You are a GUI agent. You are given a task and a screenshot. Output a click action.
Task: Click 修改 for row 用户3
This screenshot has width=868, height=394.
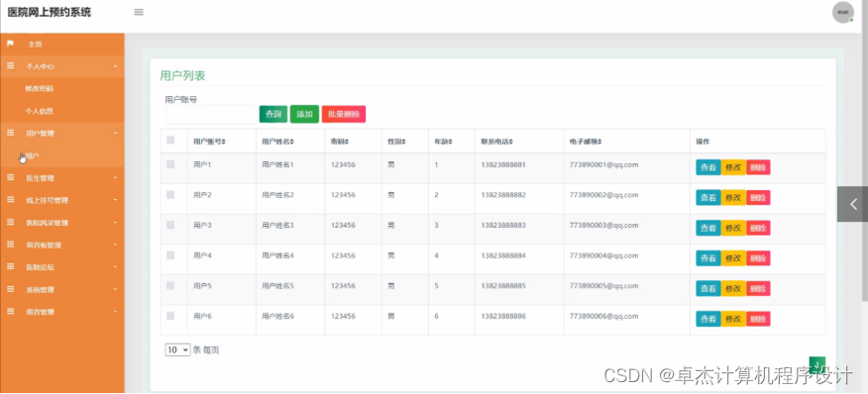click(733, 228)
